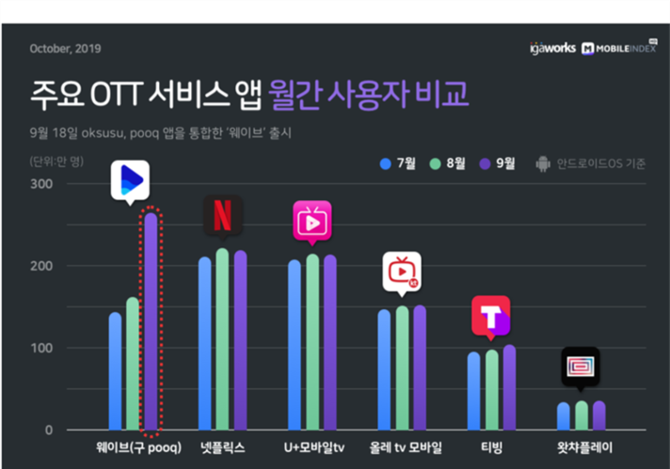Click the 넷플릭스 axis label
Screen dimensions: 670x469
(x=223, y=448)
